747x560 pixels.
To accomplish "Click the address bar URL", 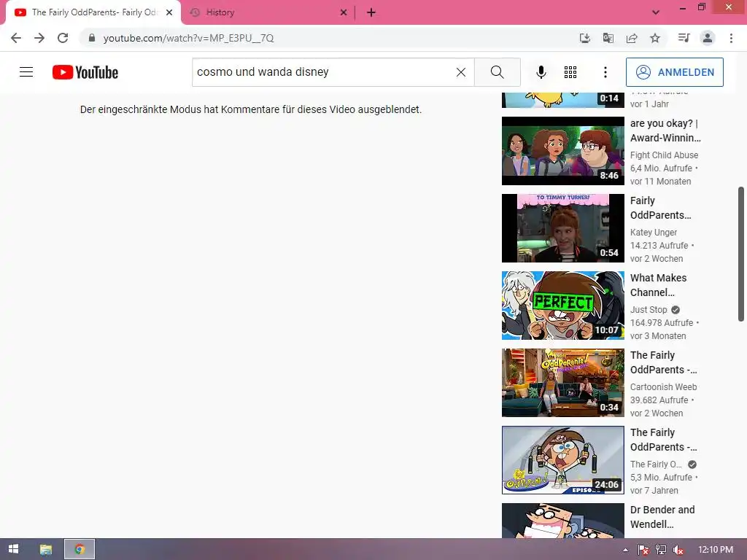I will click(x=189, y=38).
